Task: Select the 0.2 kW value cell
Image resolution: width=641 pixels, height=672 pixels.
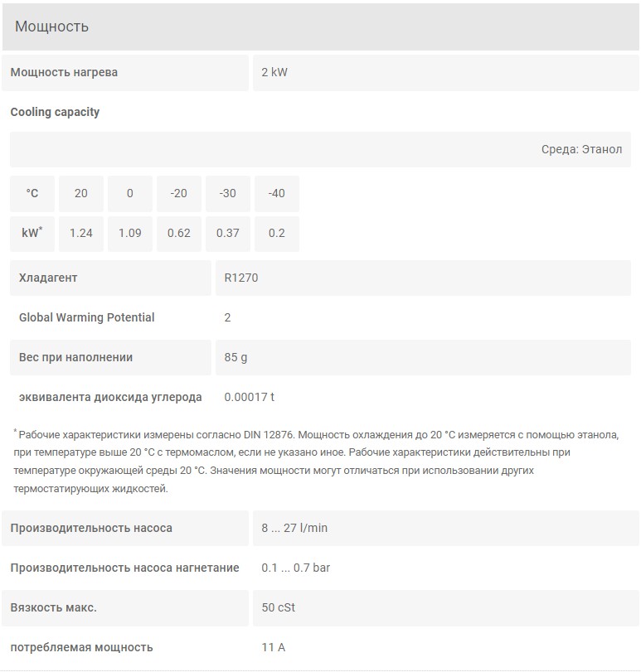Action: [x=277, y=233]
